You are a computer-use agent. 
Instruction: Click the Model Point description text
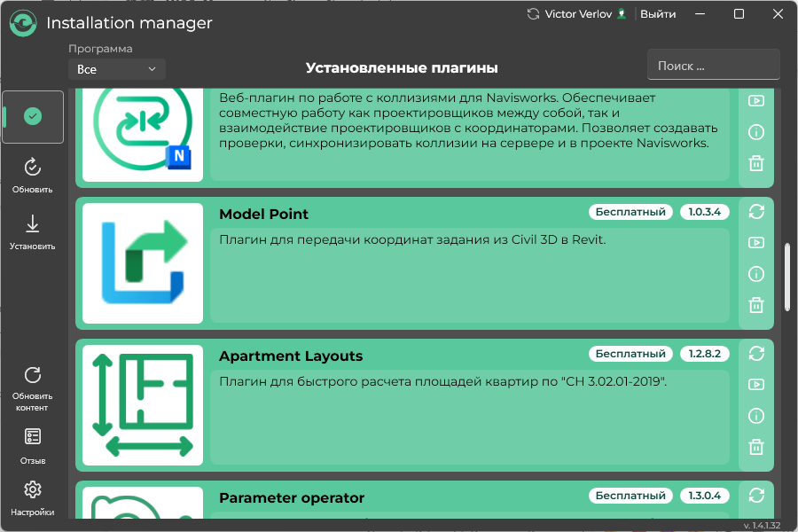[x=412, y=239]
